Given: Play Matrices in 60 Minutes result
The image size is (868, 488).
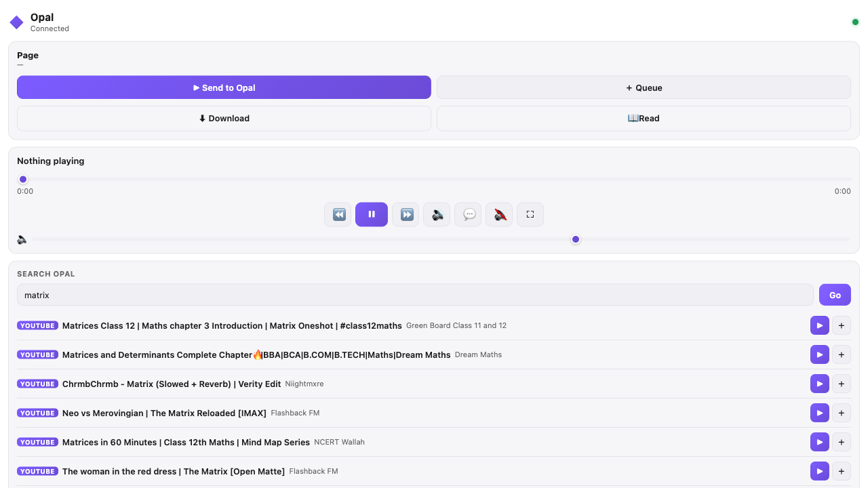Looking at the screenshot, I should tap(820, 442).
